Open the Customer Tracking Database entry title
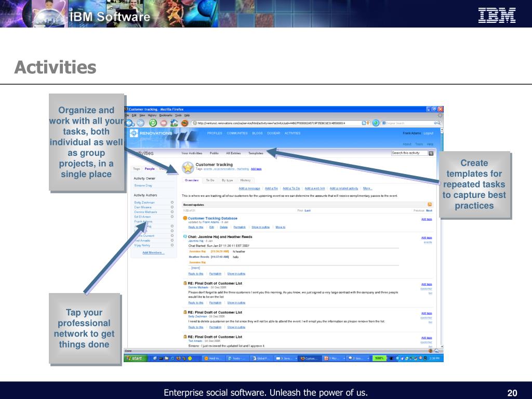The height and width of the screenshot is (399, 532). [212, 218]
